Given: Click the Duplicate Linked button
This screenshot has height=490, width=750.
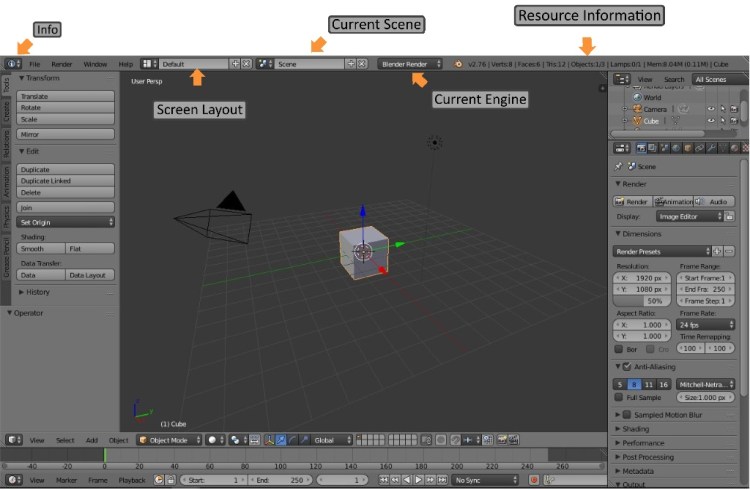Looking at the screenshot, I should pos(66,181).
